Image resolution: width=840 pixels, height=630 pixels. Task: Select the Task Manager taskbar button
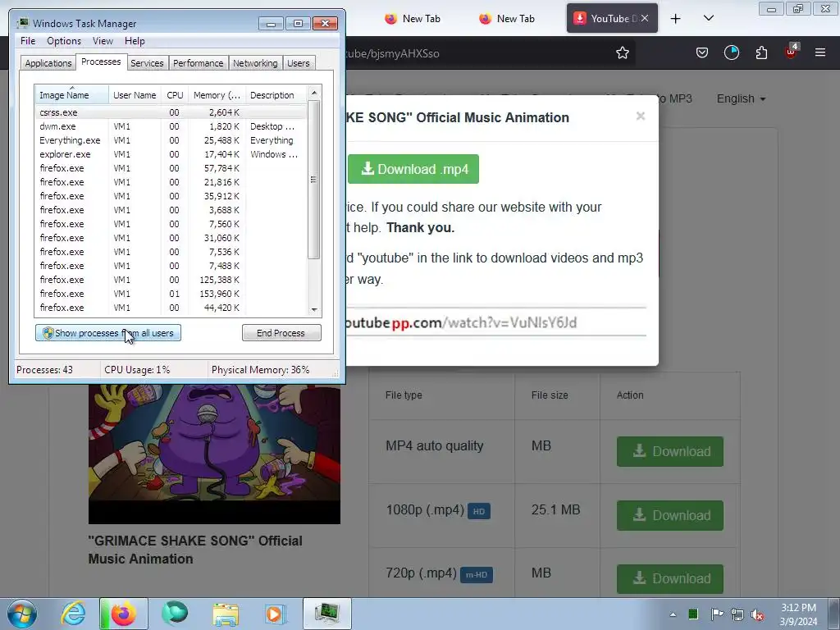pyautogui.click(x=326, y=614)
